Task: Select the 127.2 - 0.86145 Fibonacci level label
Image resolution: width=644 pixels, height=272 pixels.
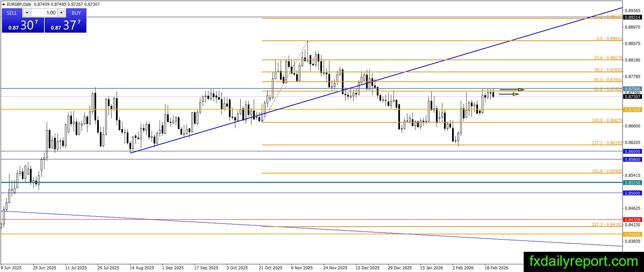Action: (x=607, y=143)
